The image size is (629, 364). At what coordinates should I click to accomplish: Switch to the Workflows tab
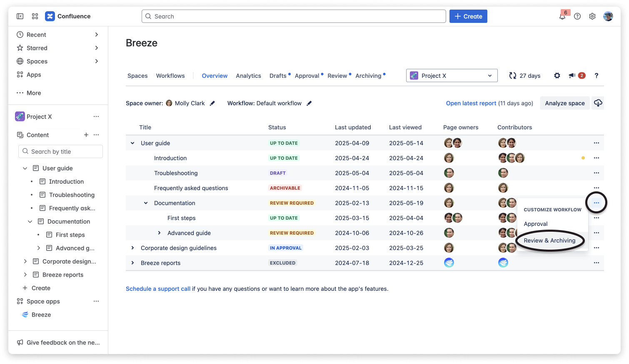170,76
